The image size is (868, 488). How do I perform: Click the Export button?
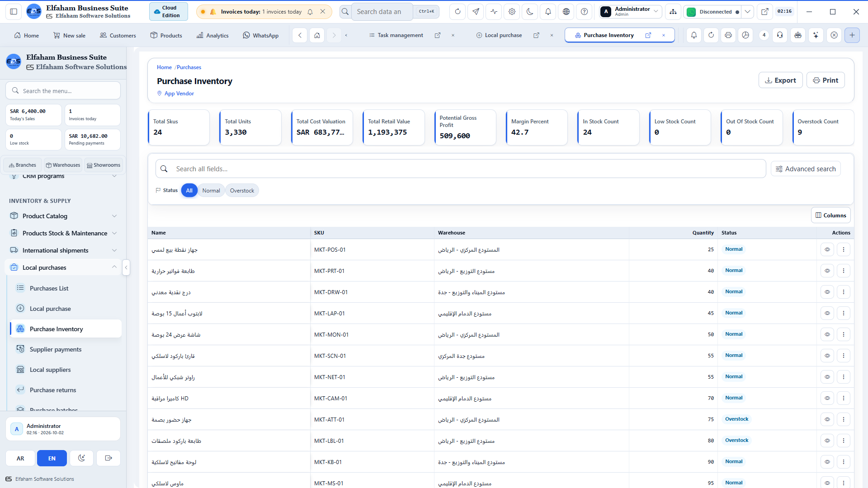coord(780,80)
